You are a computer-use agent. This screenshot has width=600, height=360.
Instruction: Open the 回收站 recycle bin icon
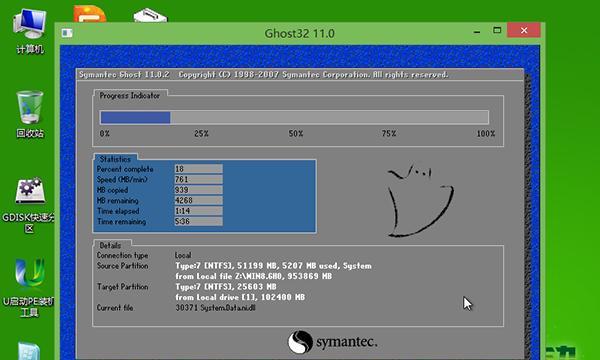click(x=30, y=114)
